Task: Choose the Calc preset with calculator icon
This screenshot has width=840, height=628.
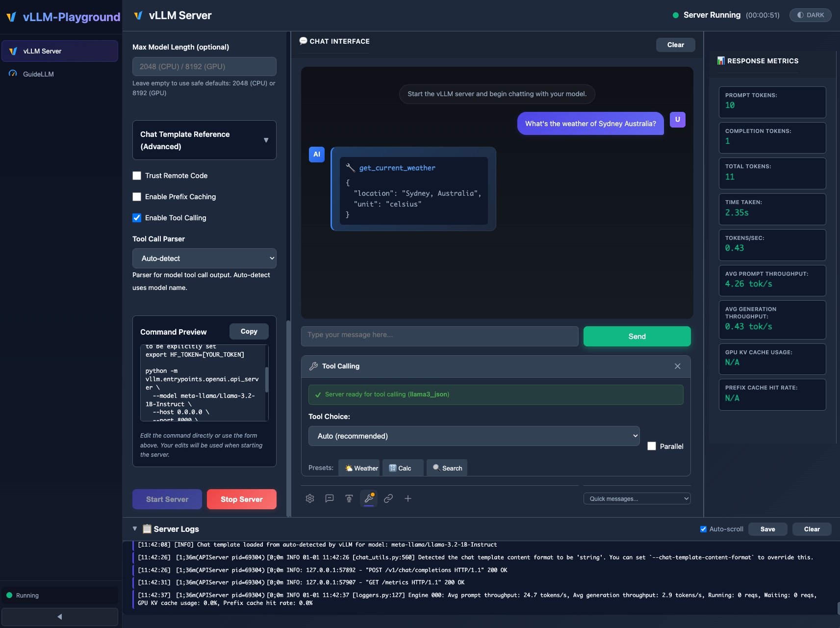Action: 402,468
